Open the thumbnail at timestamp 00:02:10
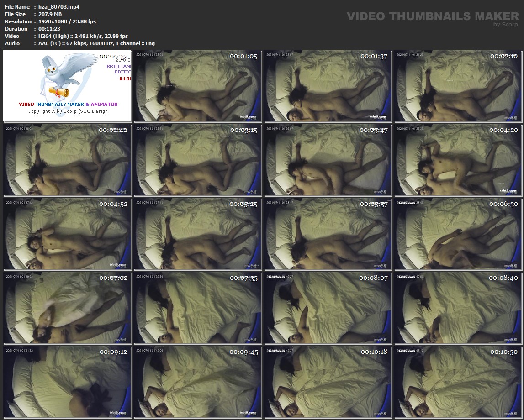 (x=458, y=86)
